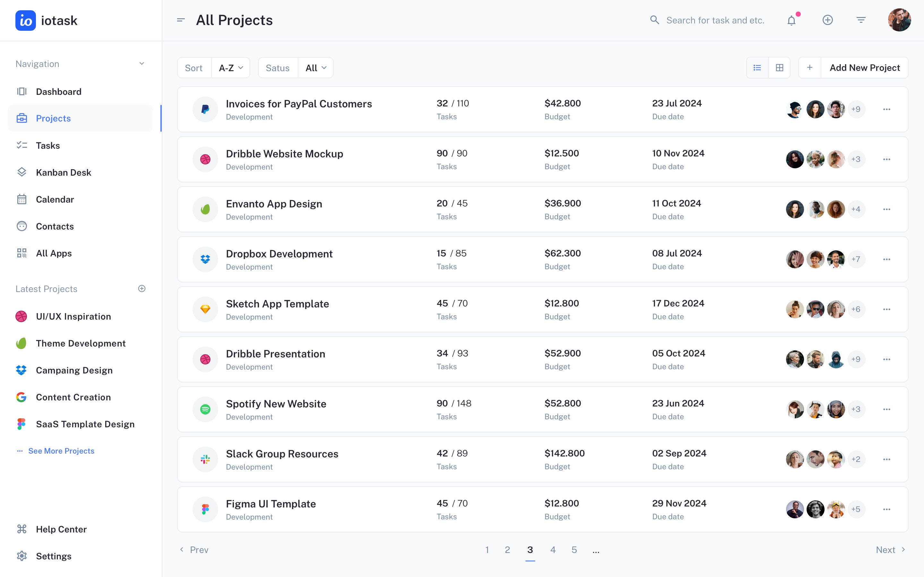Open the Calendar menu item

tap(55, 199)
